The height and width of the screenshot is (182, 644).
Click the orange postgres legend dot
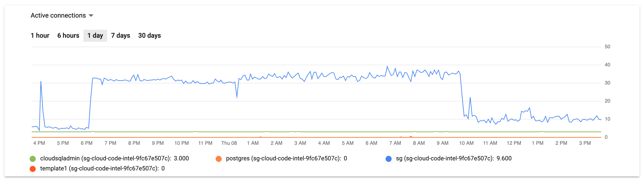[219, 159]
